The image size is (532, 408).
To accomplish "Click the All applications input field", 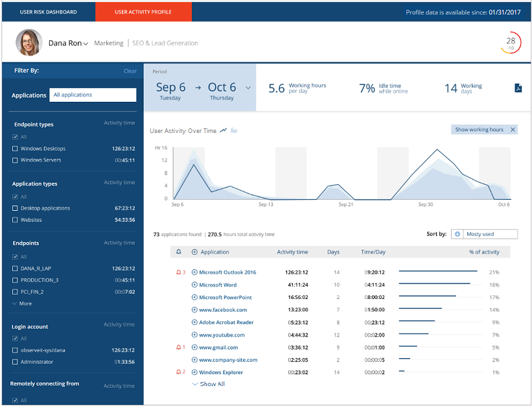I will tap(93, 95).
